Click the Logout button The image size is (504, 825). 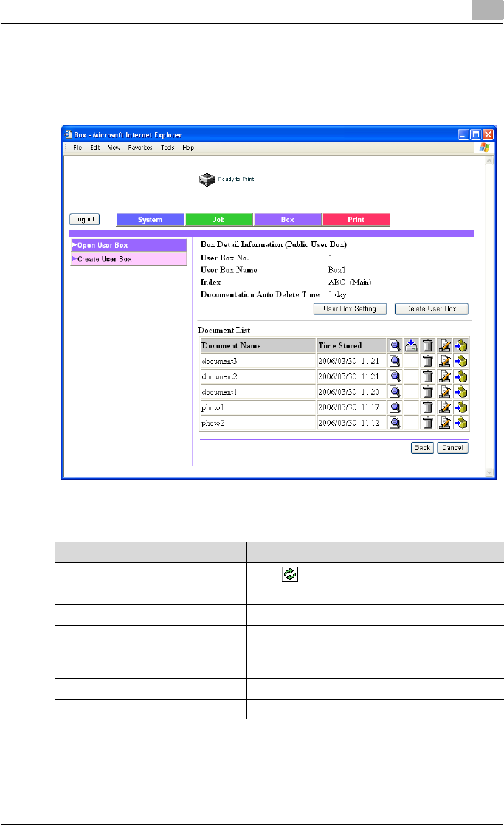coord(84,219)
